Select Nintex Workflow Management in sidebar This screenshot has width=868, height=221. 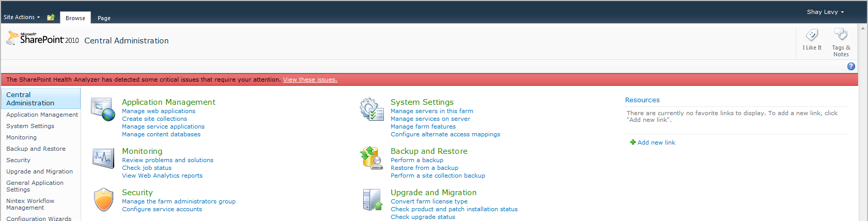click(30, 204)
